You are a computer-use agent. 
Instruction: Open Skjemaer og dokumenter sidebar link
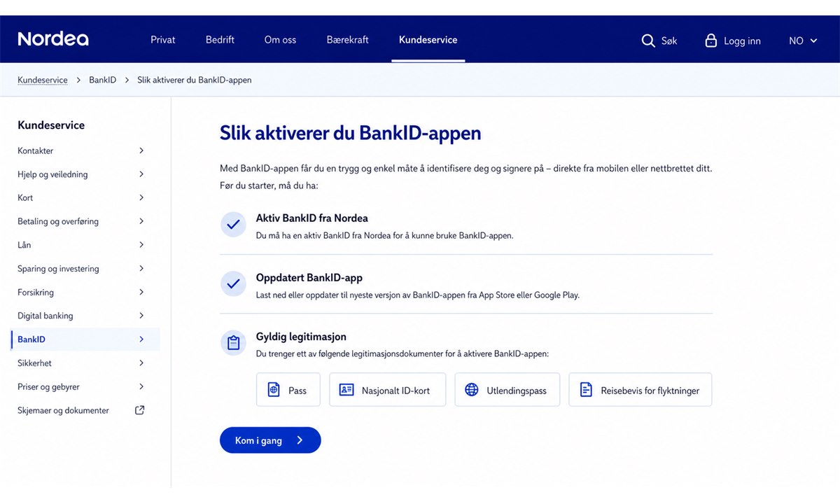[64, 410]
